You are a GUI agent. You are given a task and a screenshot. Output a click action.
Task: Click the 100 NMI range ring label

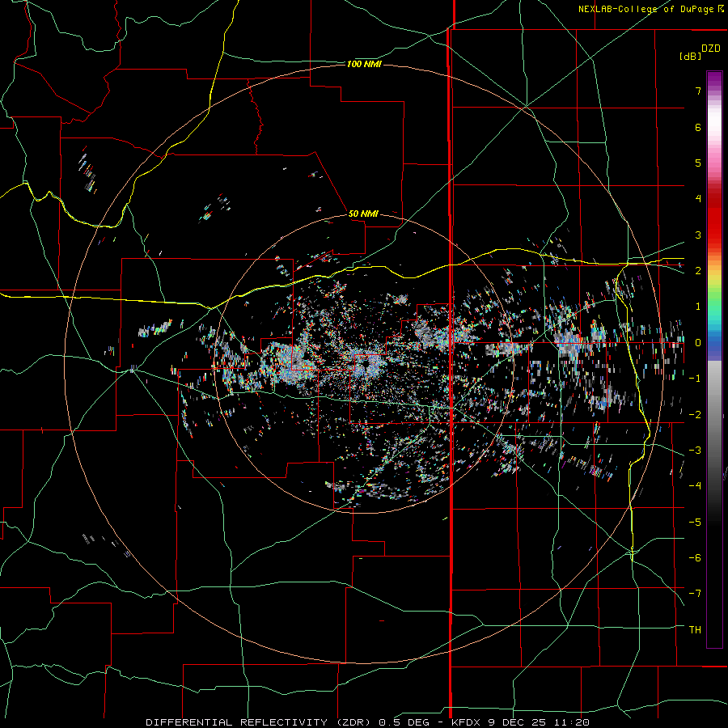364,64
